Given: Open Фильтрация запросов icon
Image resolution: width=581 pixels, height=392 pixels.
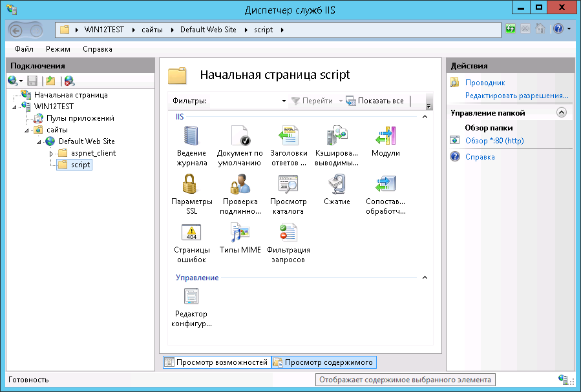Looking at the screenshot, I should click(288, 233).
